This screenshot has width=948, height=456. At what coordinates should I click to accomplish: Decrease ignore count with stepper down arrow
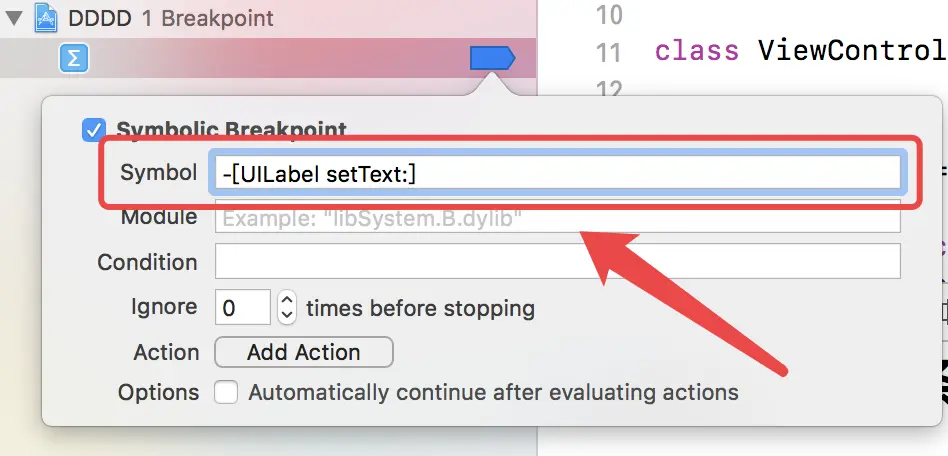tap(287, 316)
